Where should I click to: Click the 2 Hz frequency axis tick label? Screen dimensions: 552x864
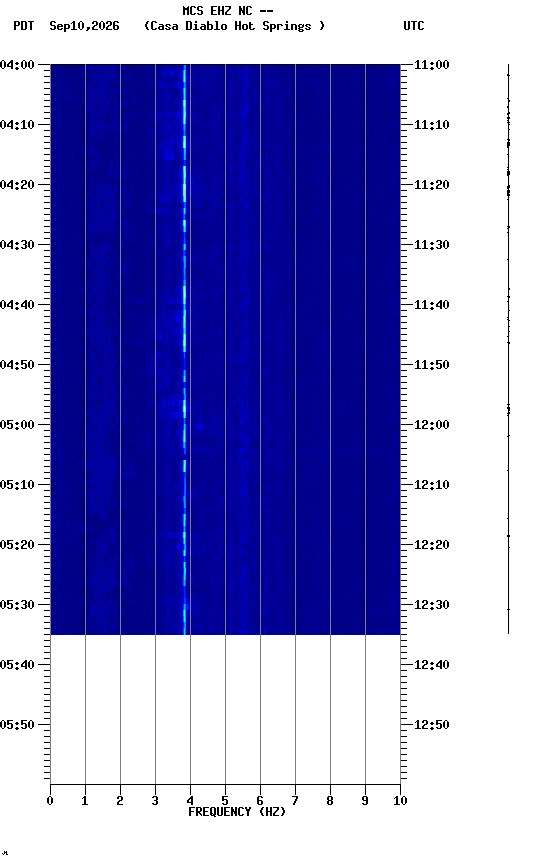(120, 801)
